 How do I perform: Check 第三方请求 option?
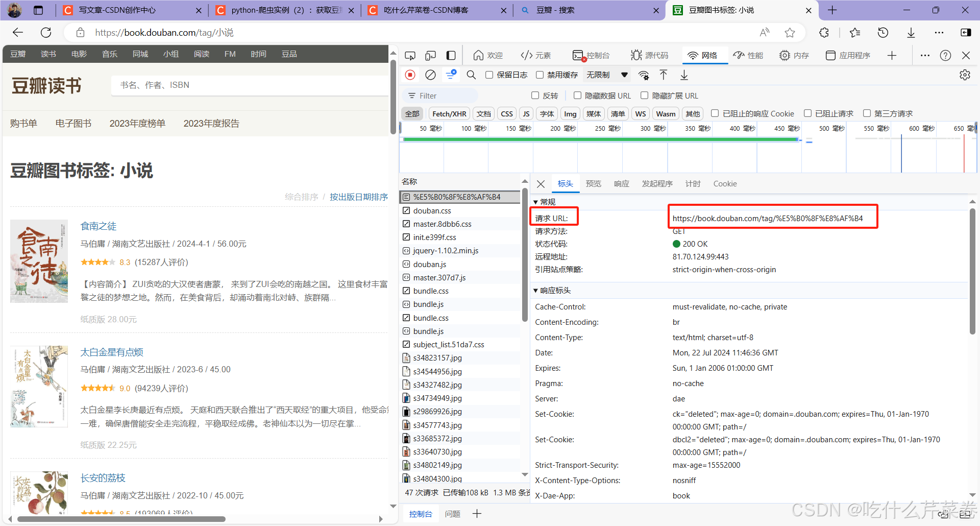[867, 113]
